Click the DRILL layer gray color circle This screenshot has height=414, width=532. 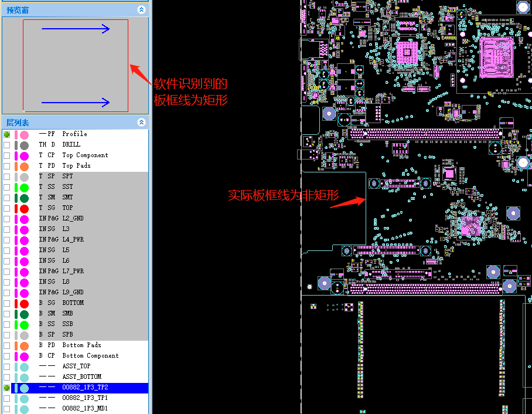coord(24,145)
